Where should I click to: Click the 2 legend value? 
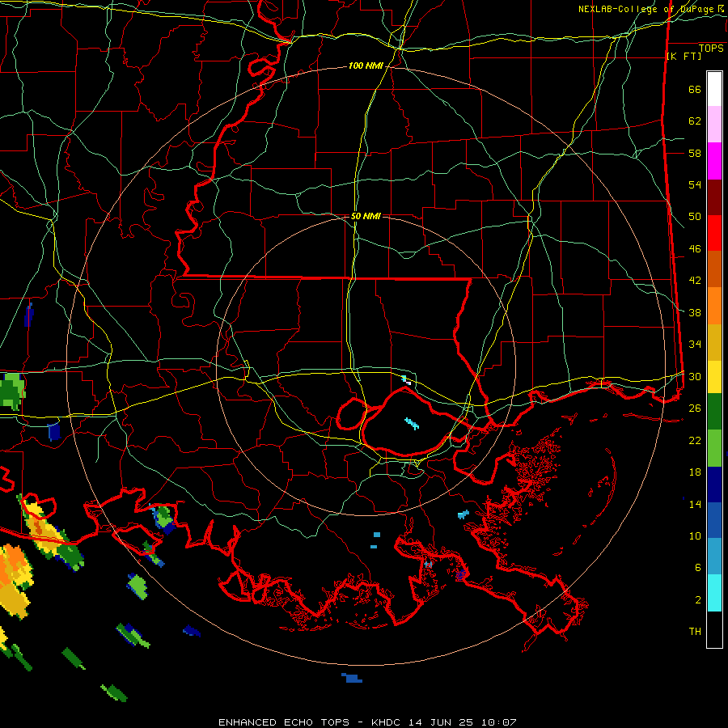698,599
